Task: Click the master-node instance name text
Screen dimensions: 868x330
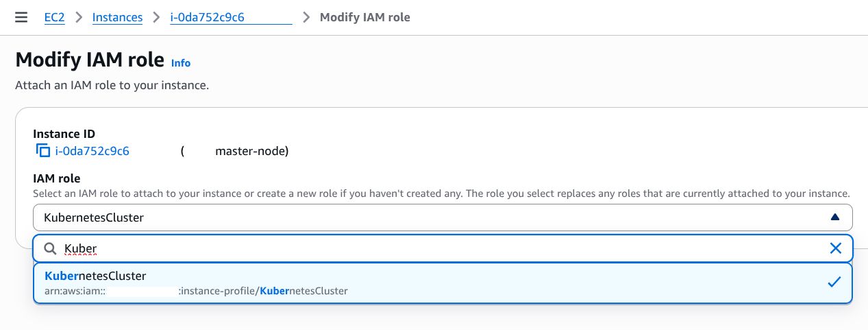Action: click(251, 151)
